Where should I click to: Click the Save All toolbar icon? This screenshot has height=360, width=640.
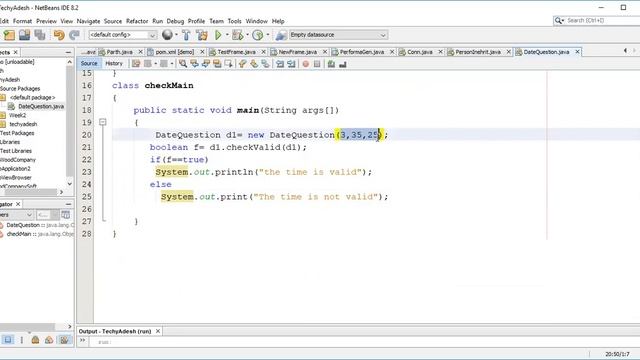[40, 35]
